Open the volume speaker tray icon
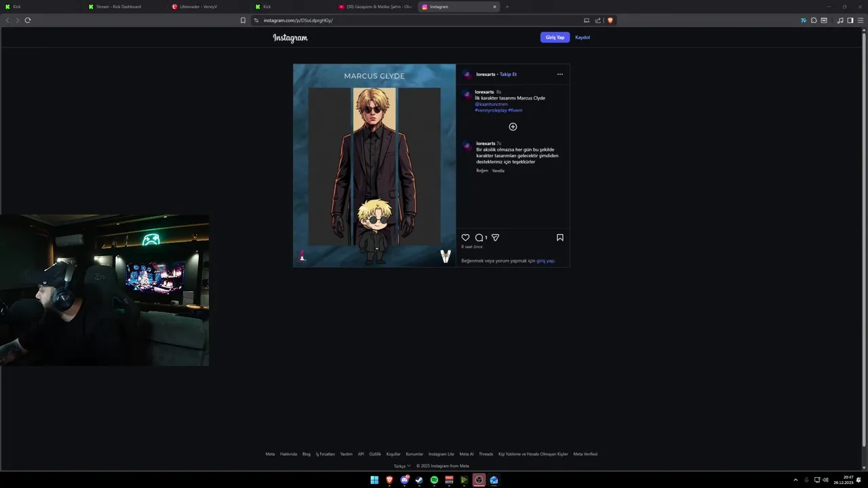Screen dimensions: 868x488 tap(825, 480)
